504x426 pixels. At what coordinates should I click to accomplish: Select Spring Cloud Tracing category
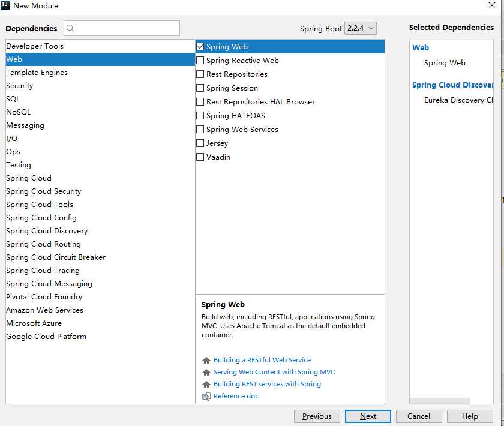coord(100,270)
